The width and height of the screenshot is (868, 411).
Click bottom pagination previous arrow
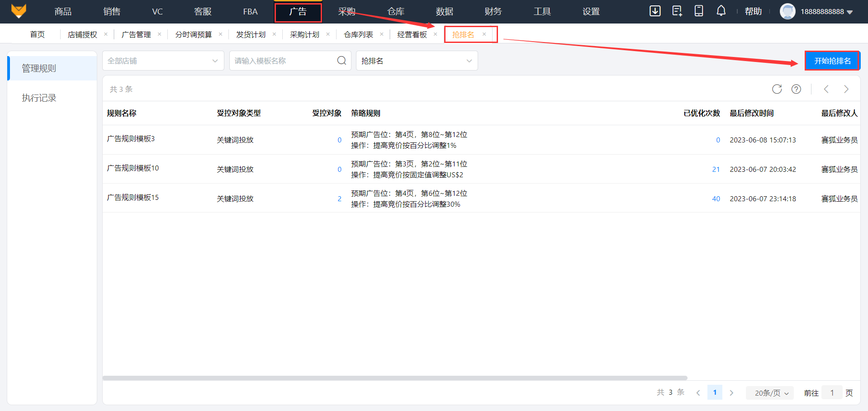(x=698, y=393)
